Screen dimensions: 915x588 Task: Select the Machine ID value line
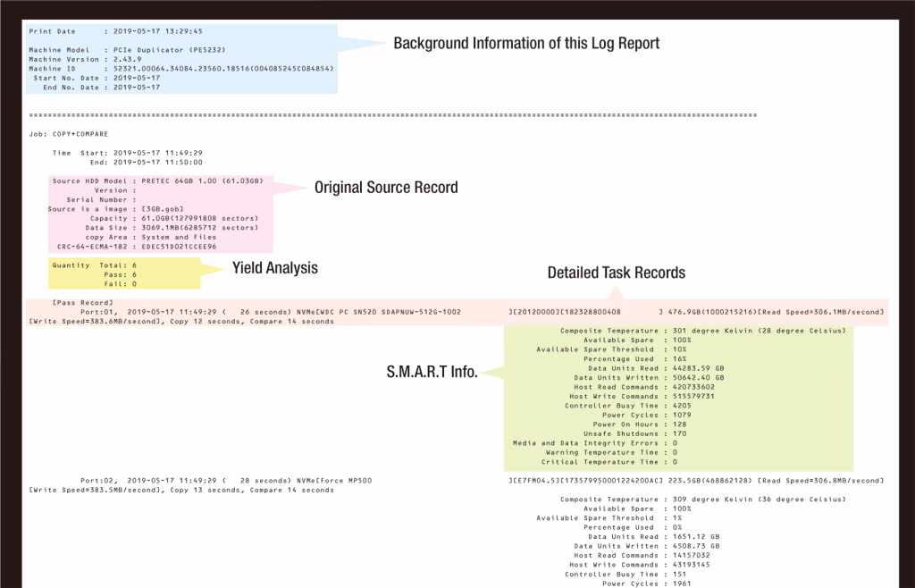[x=180, y=69]
